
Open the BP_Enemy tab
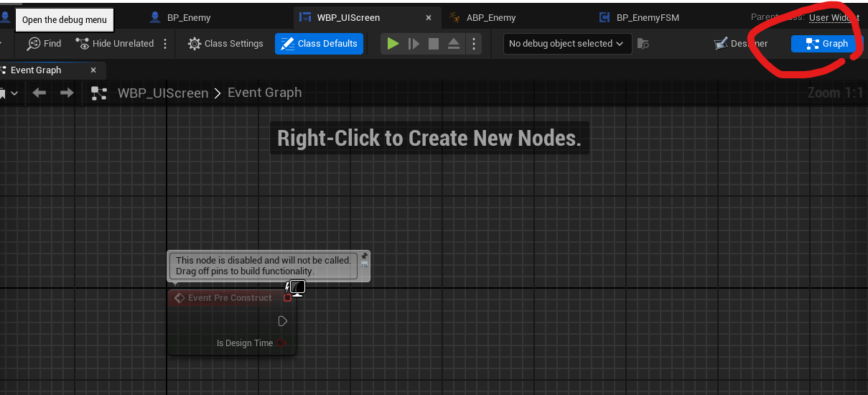[180, 17]
